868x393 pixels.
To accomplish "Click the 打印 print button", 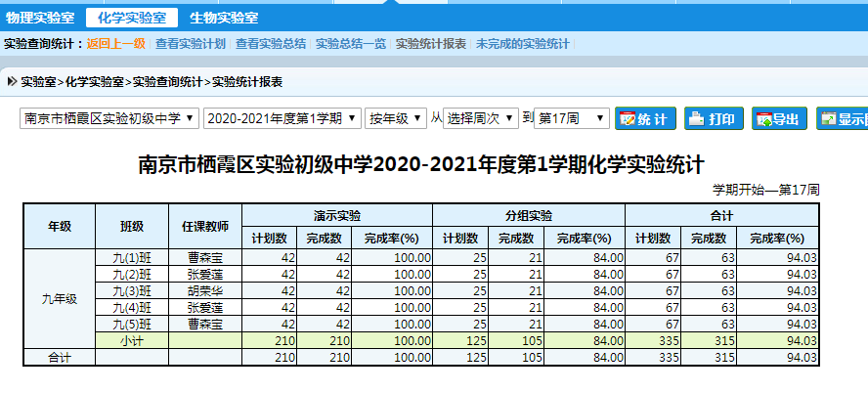I will (x=713, y=118).
